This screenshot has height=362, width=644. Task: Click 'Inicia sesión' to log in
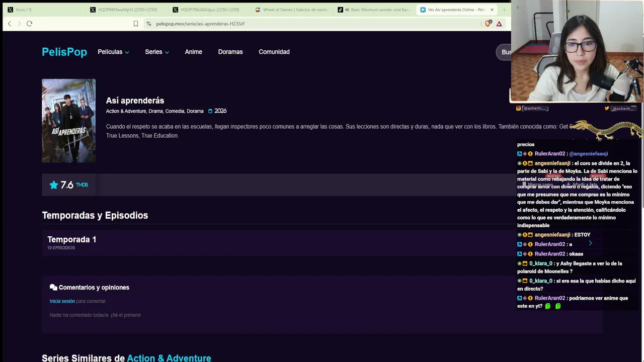click(x=62, y=301)
